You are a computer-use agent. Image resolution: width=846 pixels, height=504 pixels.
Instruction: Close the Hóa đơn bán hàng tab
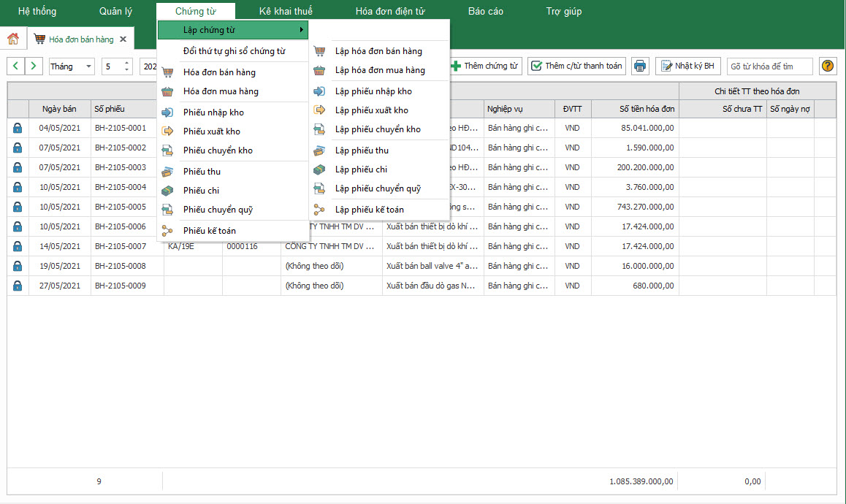pyautogui.click(x=123, y=39)
